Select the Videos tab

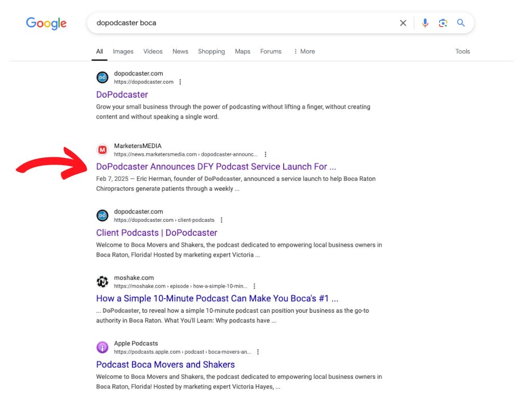coord(153,51)
